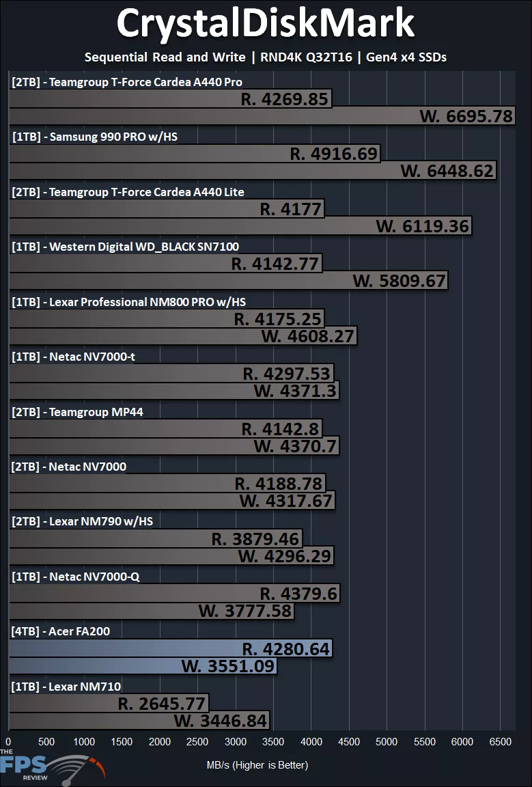
Task: Click the W. 5809.67 write value
Action: tap(400, 281)
